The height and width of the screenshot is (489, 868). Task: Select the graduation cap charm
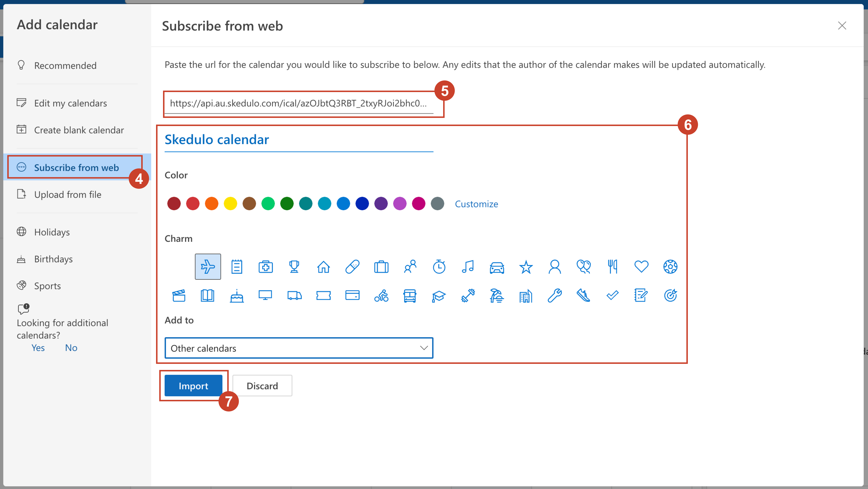coord(439,296)
